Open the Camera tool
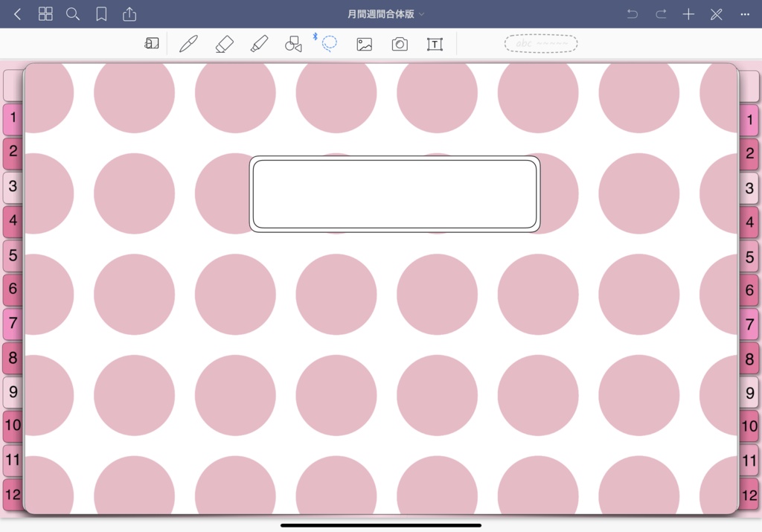Screen dimensions: 762x532 [400, 44]
